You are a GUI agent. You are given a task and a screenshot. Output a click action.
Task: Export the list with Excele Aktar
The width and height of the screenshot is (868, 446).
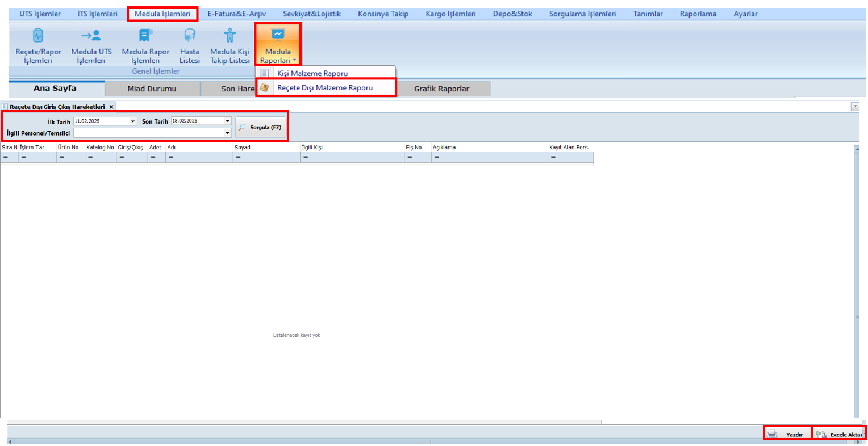(840, 434)
